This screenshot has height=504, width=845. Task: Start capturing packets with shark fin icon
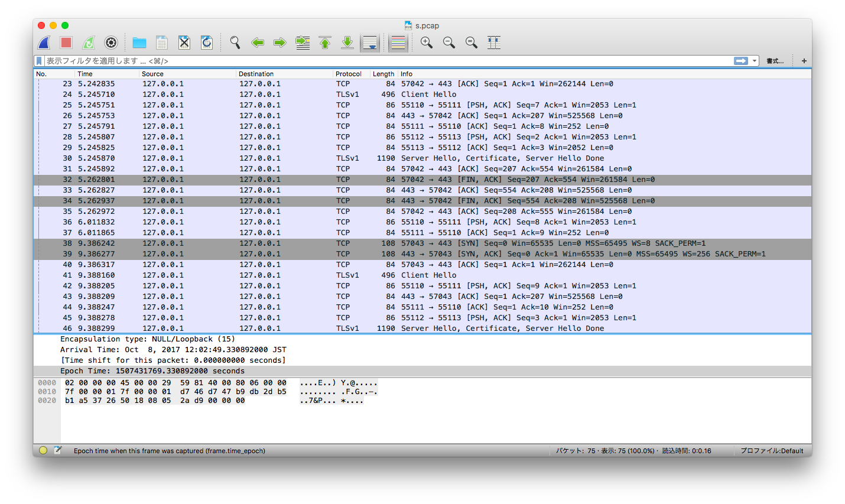click(x=44, y=43)
